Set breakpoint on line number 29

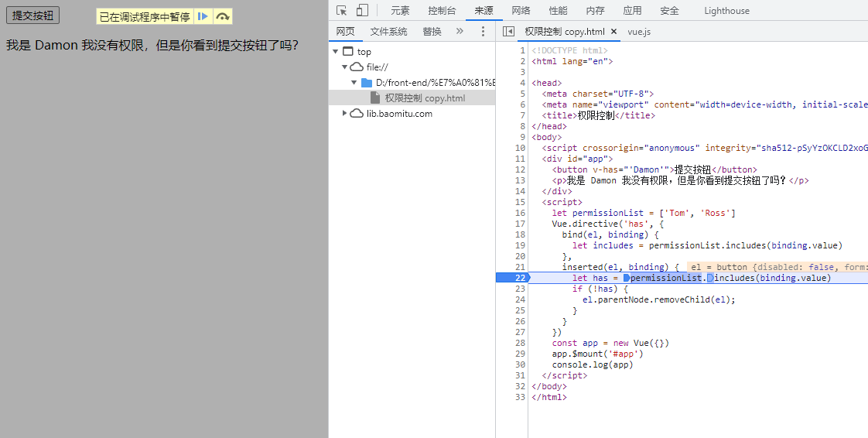[x=520, y=354]
